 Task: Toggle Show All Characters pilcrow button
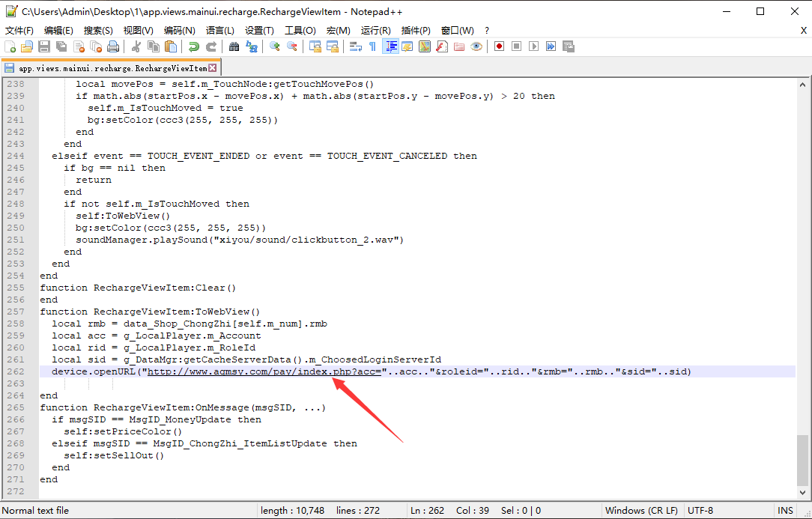tap(372, 46)
